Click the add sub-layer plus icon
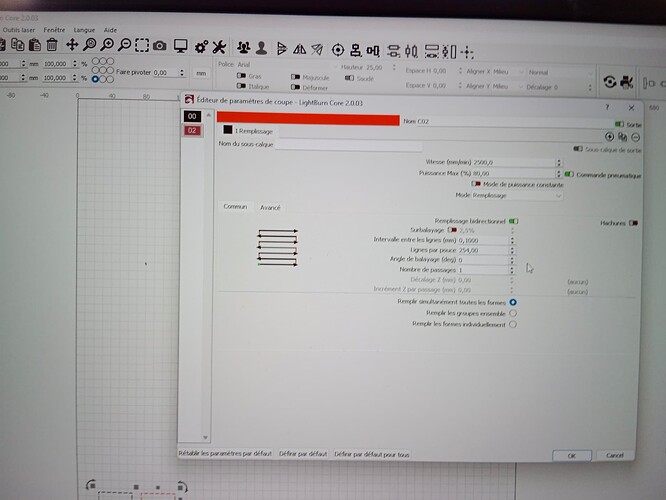 (x=610, y=135)
